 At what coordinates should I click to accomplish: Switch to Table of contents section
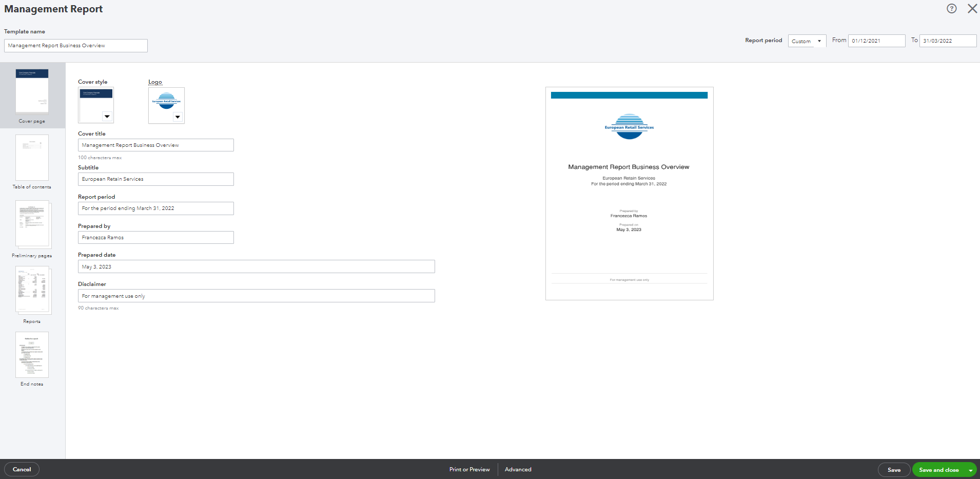[32, 162]
